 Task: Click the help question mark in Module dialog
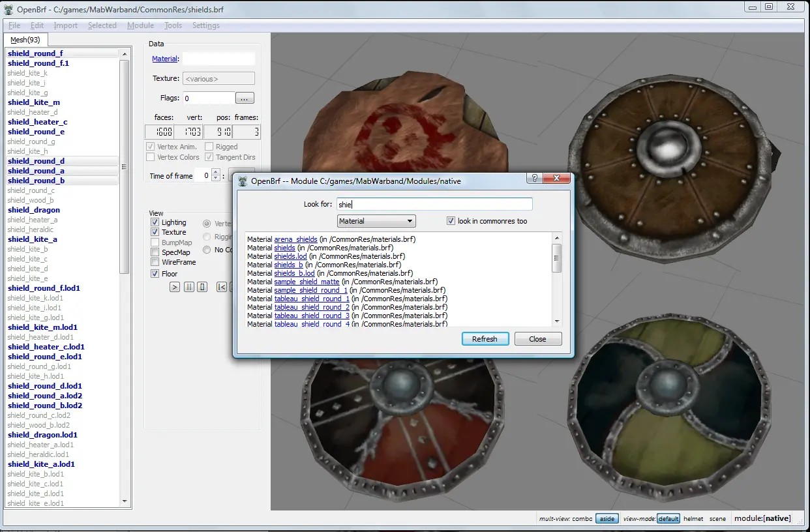coord(534,179)
